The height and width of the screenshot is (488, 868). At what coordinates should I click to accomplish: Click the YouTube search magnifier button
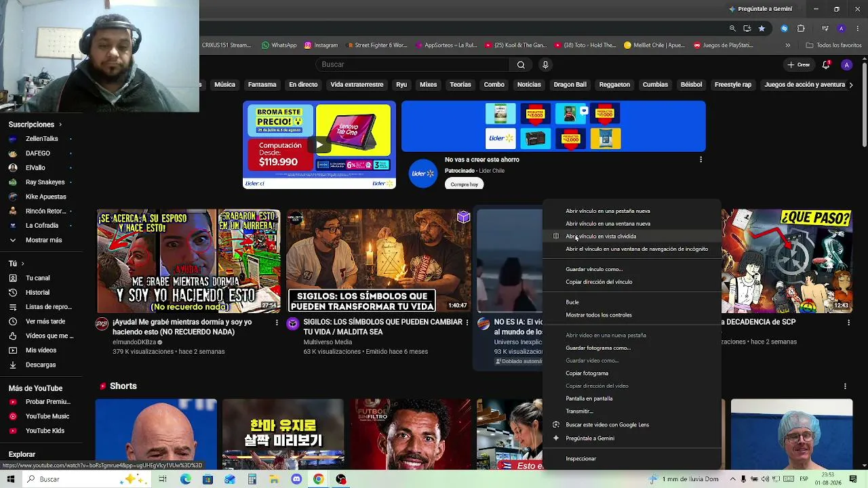521,64
